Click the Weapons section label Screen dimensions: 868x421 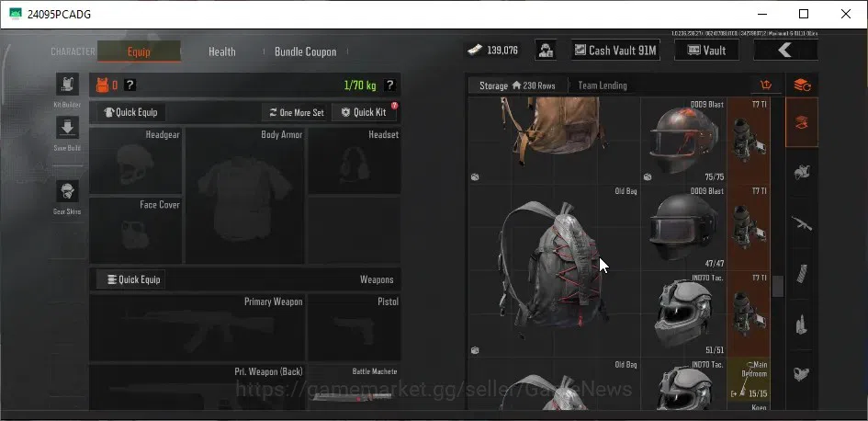377,279
